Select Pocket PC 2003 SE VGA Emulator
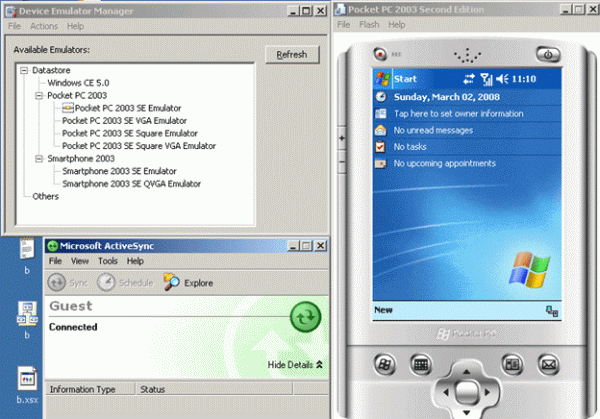Screen dimensions: 600x419 pos(124,121)
